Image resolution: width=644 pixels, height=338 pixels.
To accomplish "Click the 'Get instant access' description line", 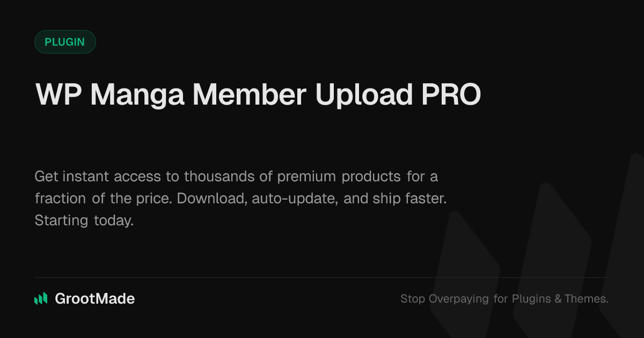I will [x=236, y=177].
